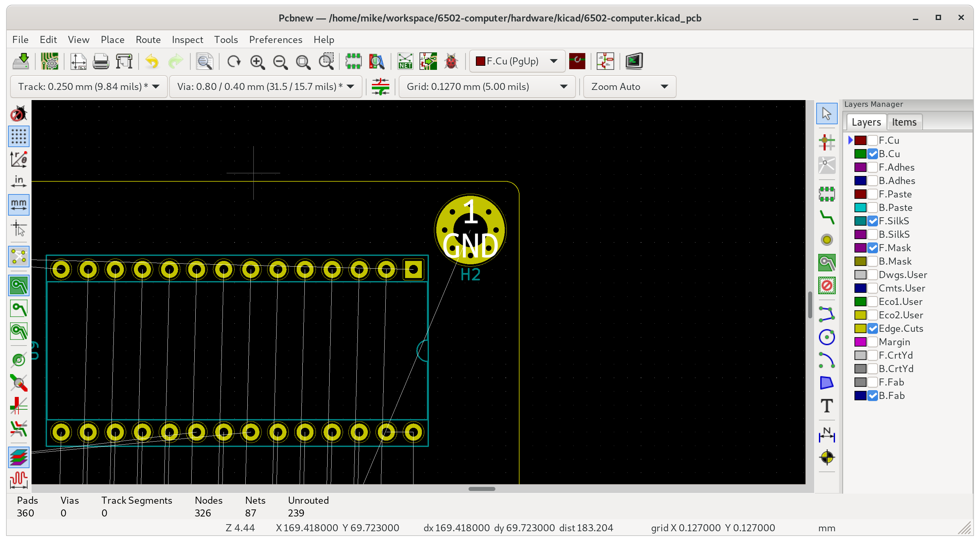The height and width of the screenshot is (542, 980).
Task: Click the Load netlist NET icon
Action: click(405, 61)
